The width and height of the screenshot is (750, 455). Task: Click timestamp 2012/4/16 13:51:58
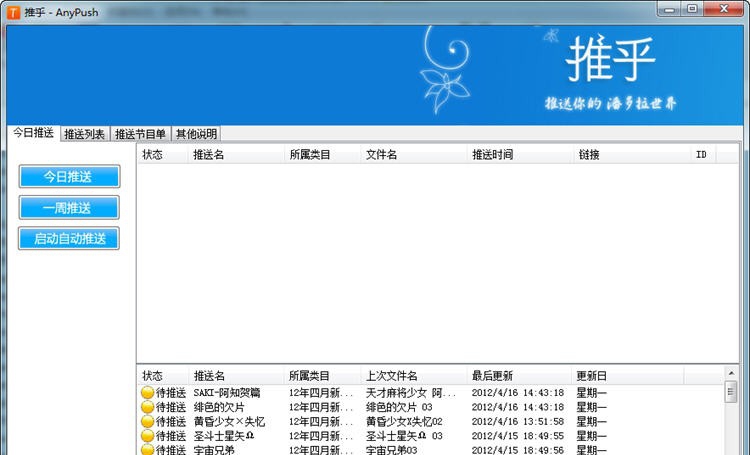[x=518, y=422]
